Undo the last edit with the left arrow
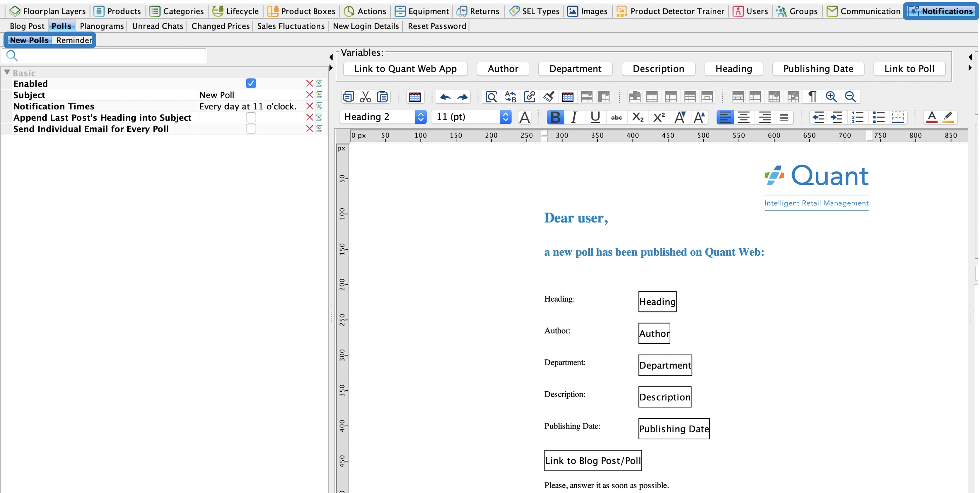This screenshot has width=980, height=493. click(x=445, y=97)
